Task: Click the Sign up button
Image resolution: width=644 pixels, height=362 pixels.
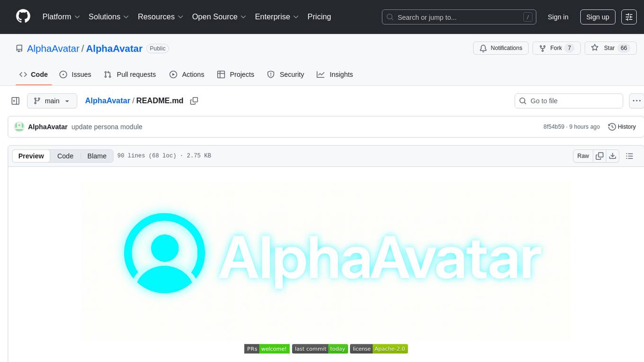Action: point(598,17)
